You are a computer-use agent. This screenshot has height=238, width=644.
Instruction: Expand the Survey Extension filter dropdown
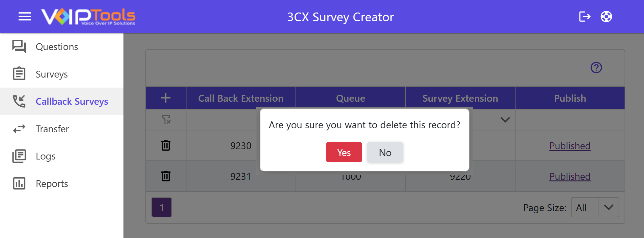click(505, 120)
